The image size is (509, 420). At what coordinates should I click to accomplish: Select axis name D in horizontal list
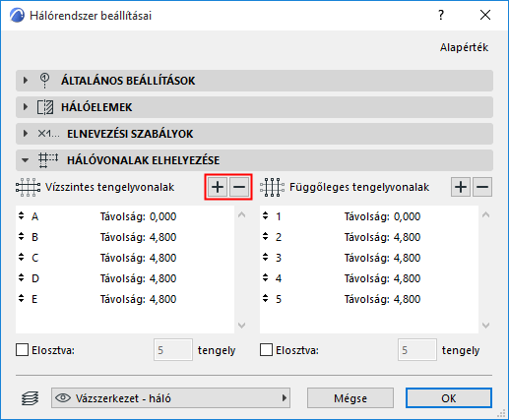tap(35, 278)
